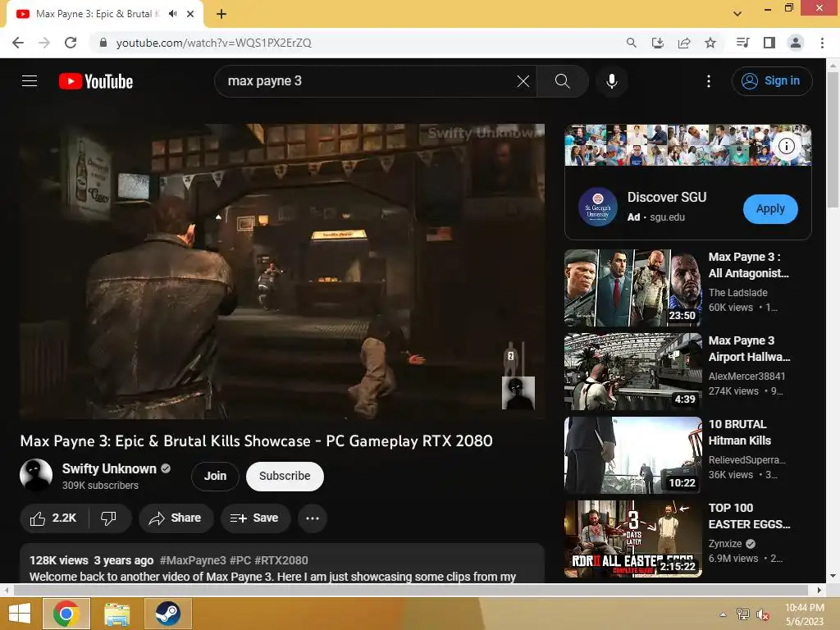
Task: Open Max Payne 3 Airport Hallway video thumbnail
Action: click(632, 372)
